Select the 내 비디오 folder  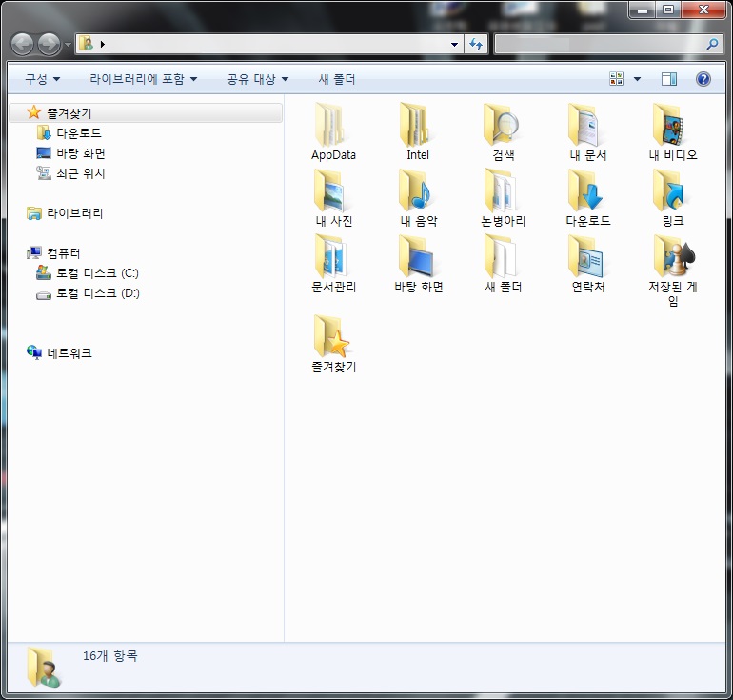[673, 131]
